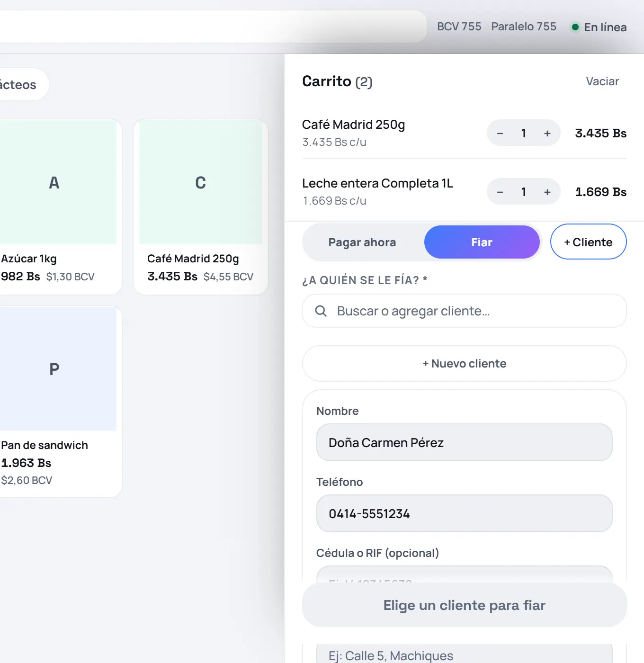Focus the address field Ej: Calle 5, Machiques
The height and width of the screenshot is (663, 644).
tap(465, 654)
